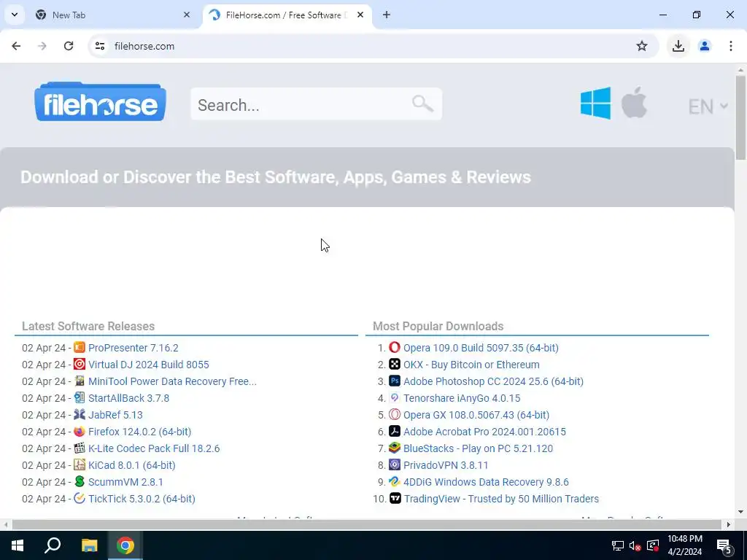Screen dimensions: 747x560
Task: Reload the current page
Action: coord(69,46)
